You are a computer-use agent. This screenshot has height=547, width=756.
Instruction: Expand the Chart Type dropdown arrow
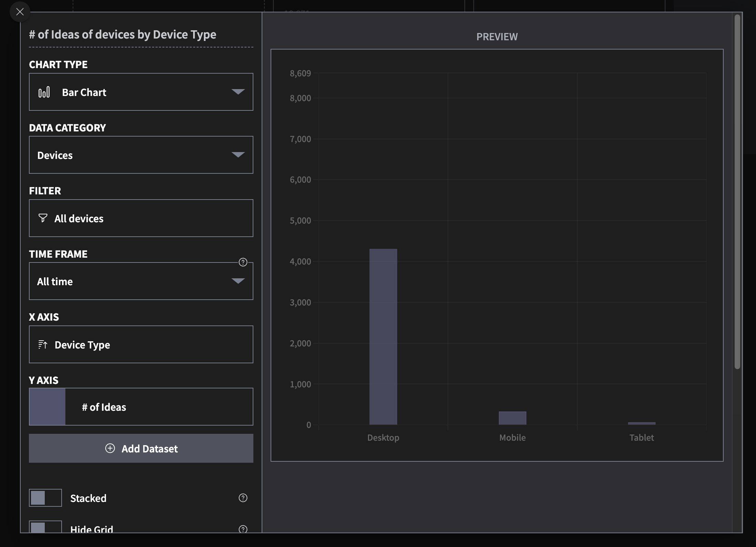pos(238,92)
